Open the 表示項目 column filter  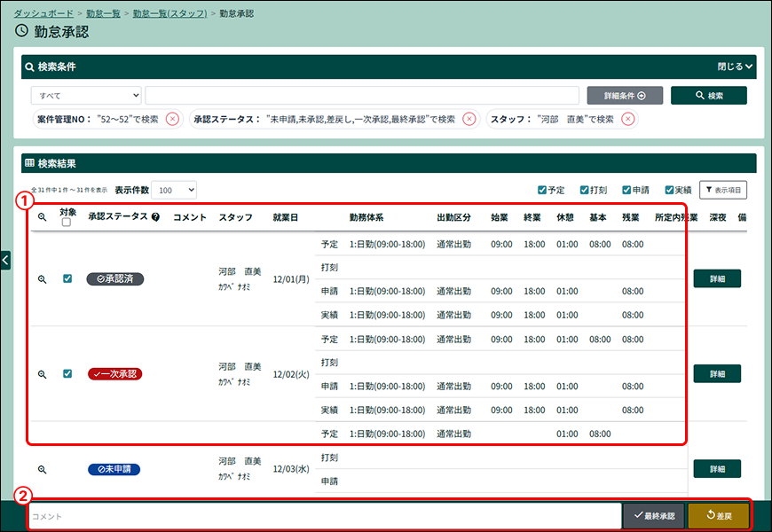[x=723, y=190]
